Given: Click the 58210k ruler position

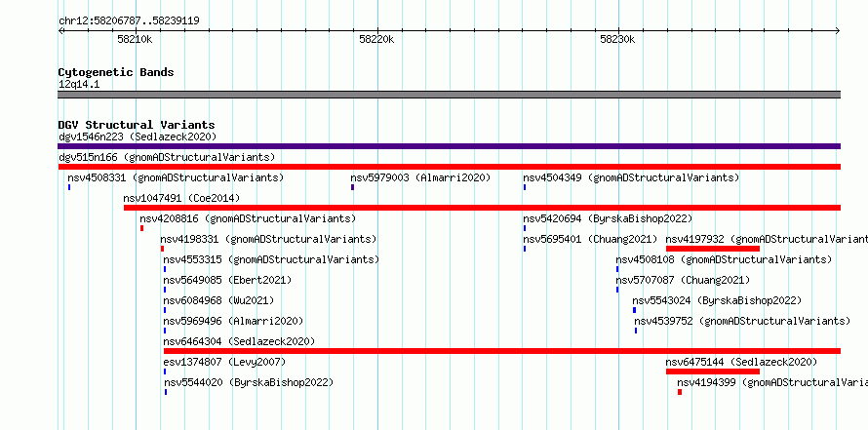Looking at the screenshot, I should point(135,39).
